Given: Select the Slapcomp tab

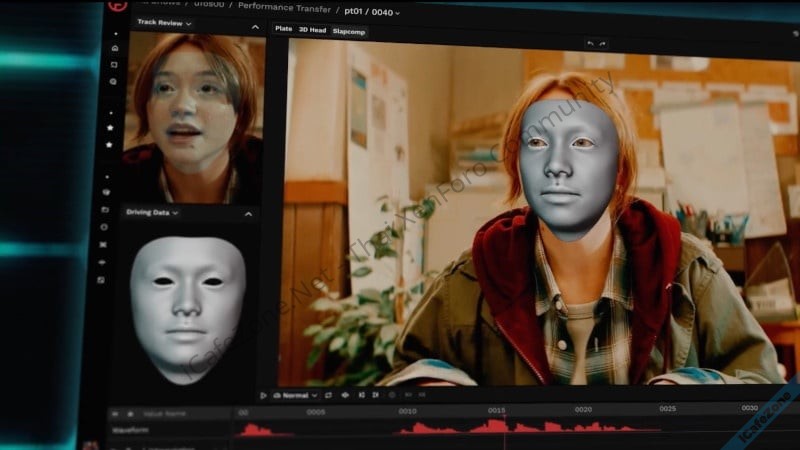Looking at the screenshot, I should point(349,31).
